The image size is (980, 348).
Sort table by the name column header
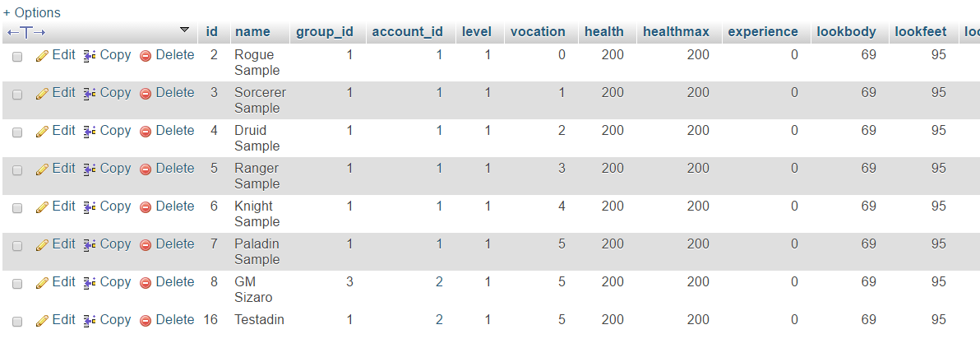point(252,32)
